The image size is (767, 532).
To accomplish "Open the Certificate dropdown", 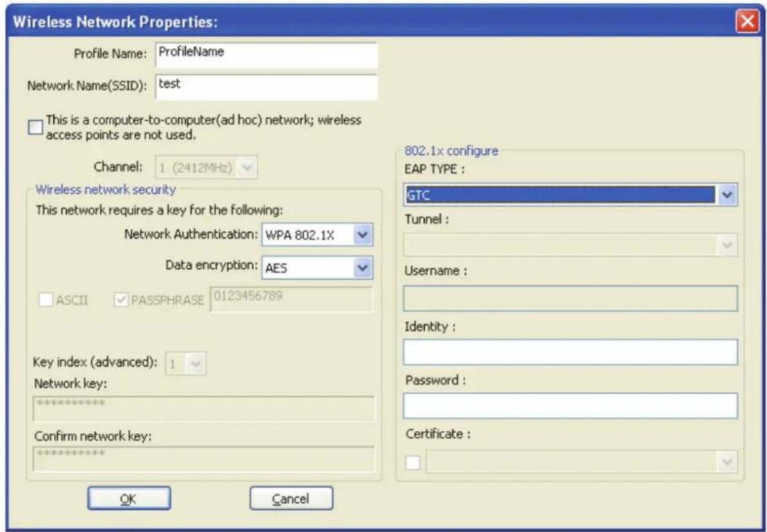I will pos(581,462).
